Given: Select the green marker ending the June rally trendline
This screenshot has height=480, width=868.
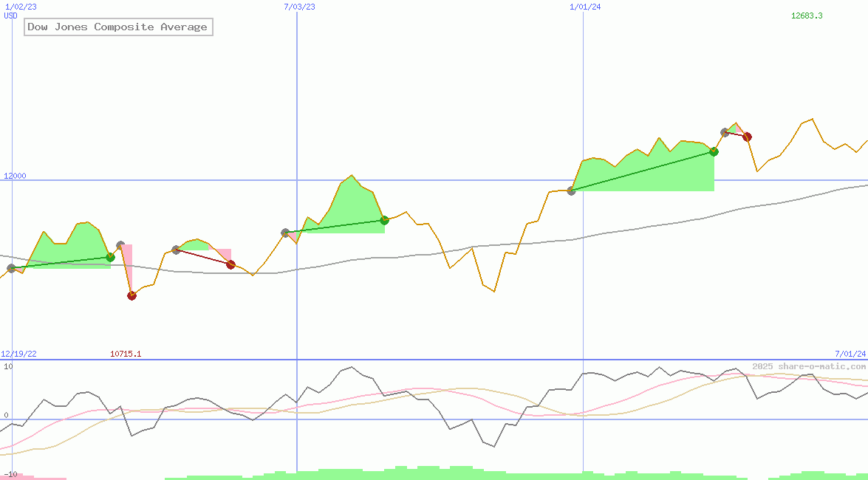Looking at the screenshot, I should pos(384,219).
